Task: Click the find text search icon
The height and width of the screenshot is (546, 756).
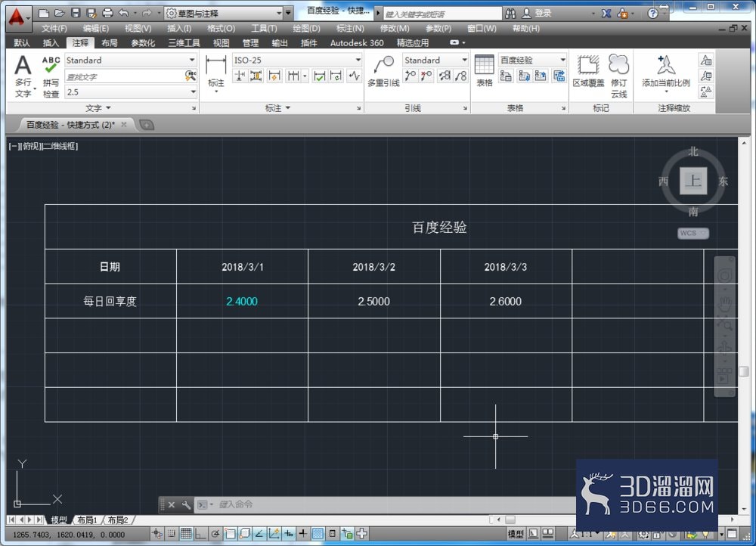Action: 191,76
